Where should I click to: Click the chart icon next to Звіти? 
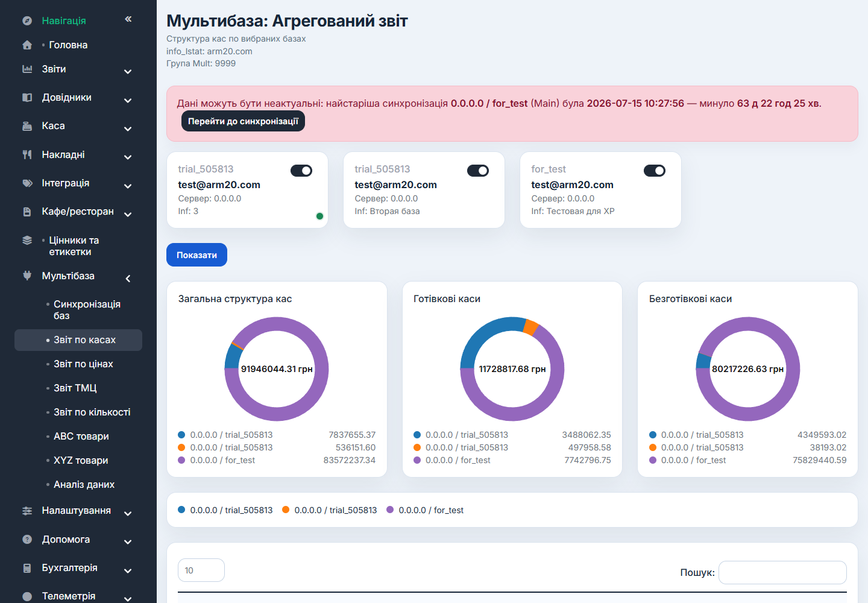[x=27, y=69]
